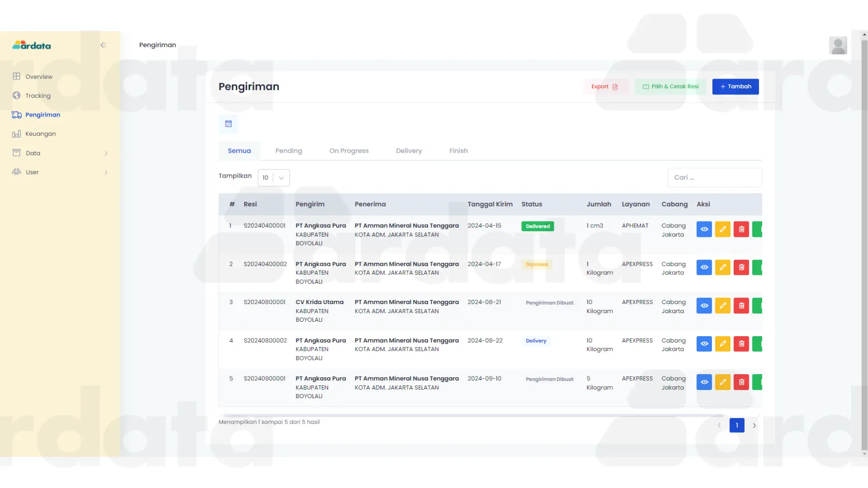Click the Tambah button
Viewport: 868px width, 488px height.
click(x=736, y=87)
